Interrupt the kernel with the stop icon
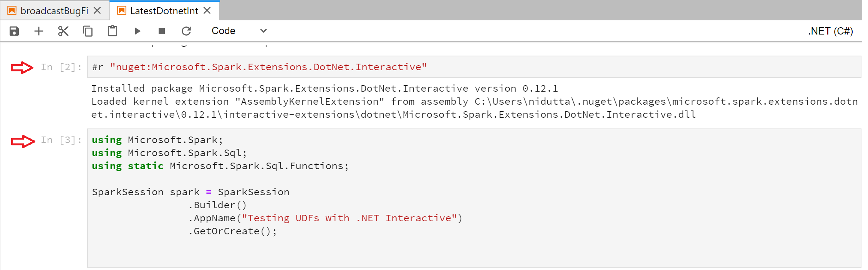Viewport: 868px width, 270px height. 162,31
